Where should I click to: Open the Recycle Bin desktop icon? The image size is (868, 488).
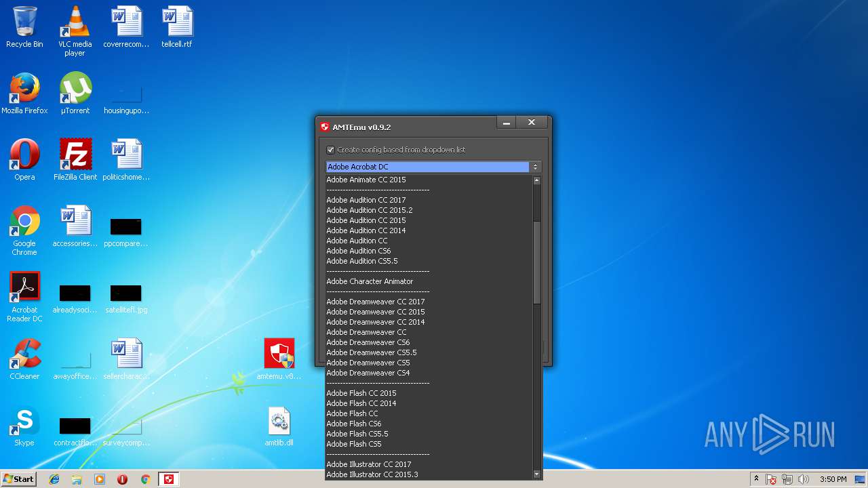pyautogui.click(x=24, y=28)
